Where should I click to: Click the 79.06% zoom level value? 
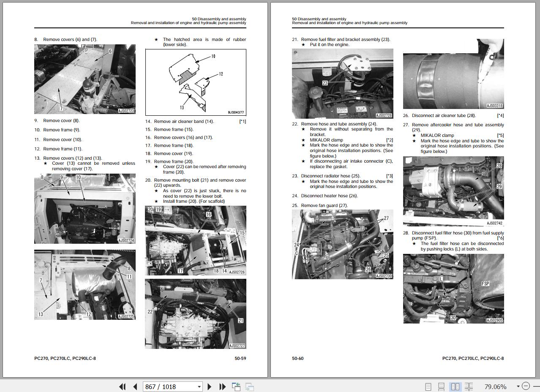[495, 387]
